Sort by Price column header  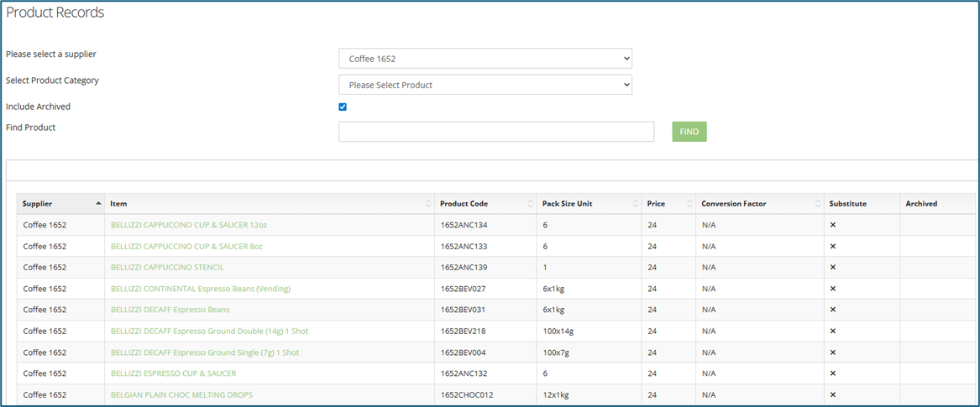pos(668,204)
